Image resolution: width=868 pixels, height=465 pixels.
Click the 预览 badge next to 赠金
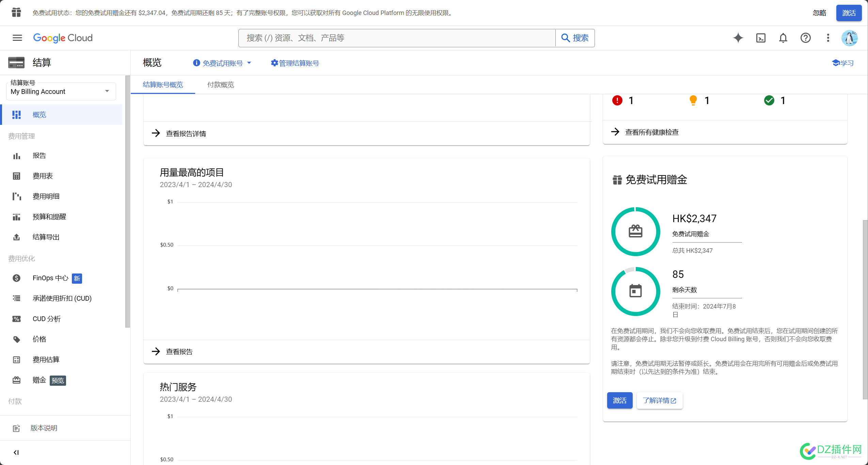click(58, 380)
